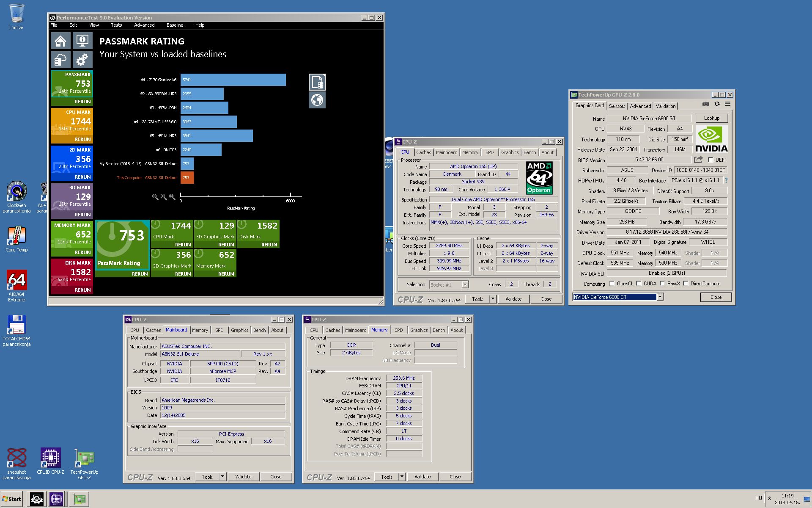Click the GPU-Z refresh icon

pyautogui.click(x=717, y=104)
